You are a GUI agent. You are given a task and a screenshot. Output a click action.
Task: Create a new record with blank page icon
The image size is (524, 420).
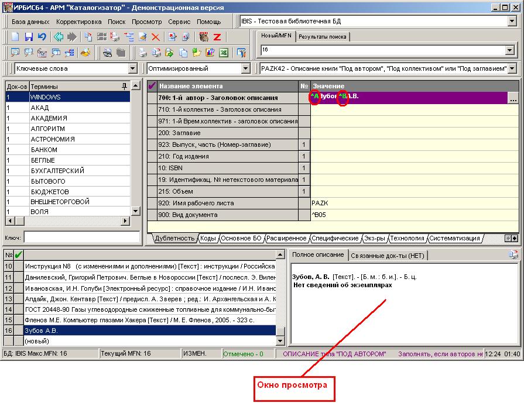(15, 36)
